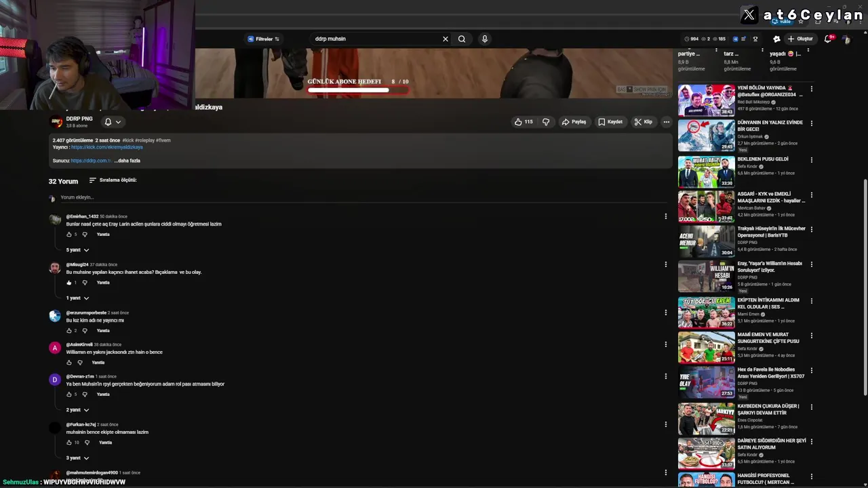Viewport: 868px width, 488px height.
Task: Like the @Furkan-kc7ej comment
Action: pyautogui.click(x=68, y=443)
